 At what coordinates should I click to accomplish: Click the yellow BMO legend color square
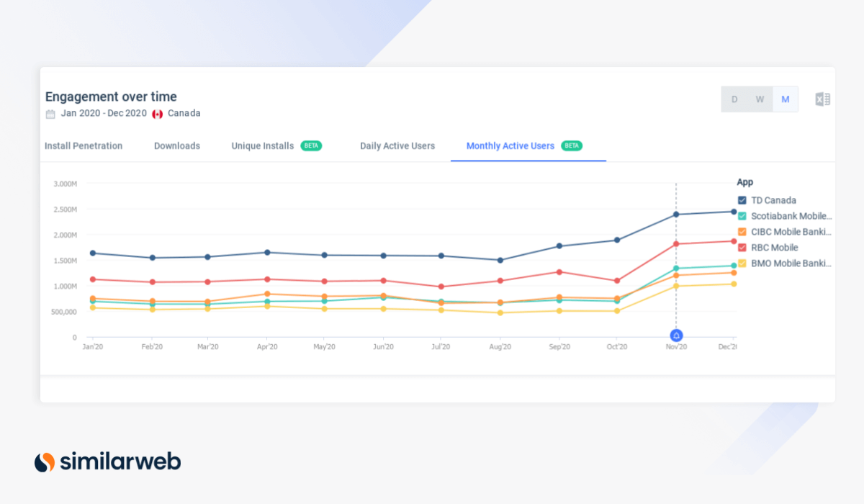tap(742, 263)
